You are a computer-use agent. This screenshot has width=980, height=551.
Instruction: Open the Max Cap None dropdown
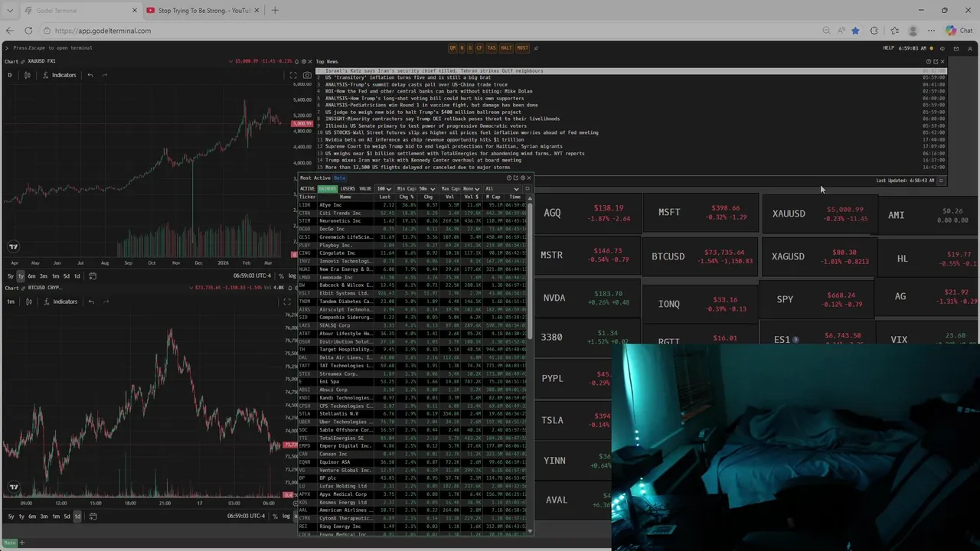[460, 188]
